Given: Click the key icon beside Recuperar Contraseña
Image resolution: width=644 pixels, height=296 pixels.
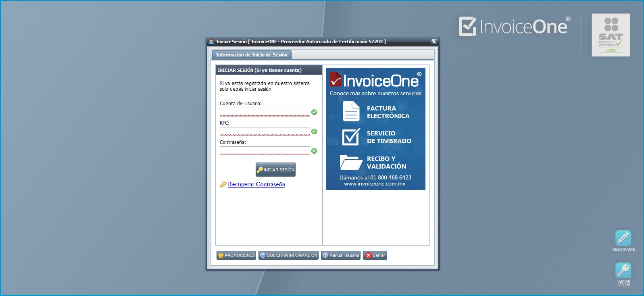Looking at the screenshot, I should pyautogui.click(x=223, y=184).
